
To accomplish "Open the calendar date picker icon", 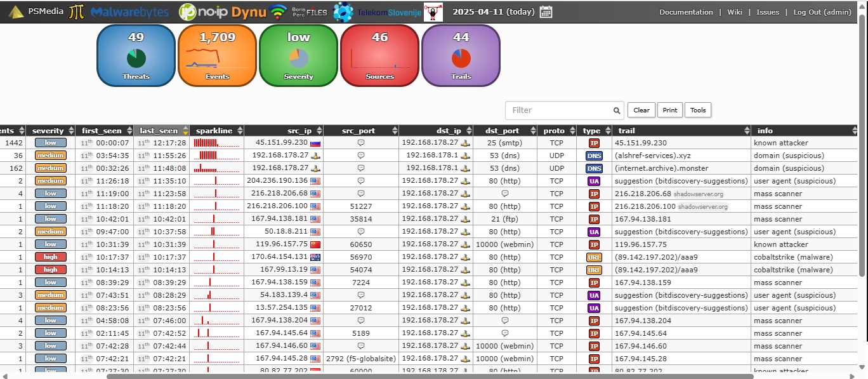I will pos(546,12).
